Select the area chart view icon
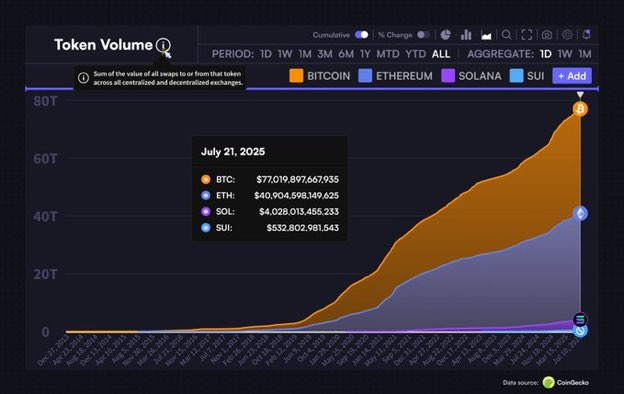The height and width of the screenshot is (394, 624). click(x=486, y=35)
